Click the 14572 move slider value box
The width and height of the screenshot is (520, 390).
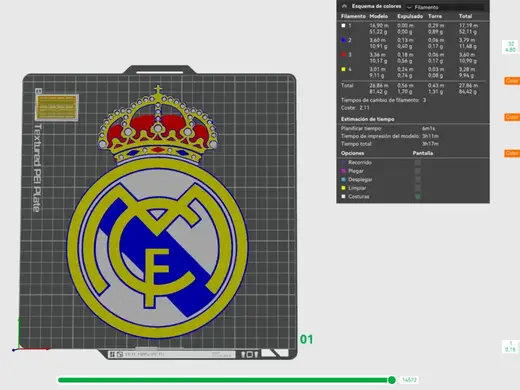(409, 380)
